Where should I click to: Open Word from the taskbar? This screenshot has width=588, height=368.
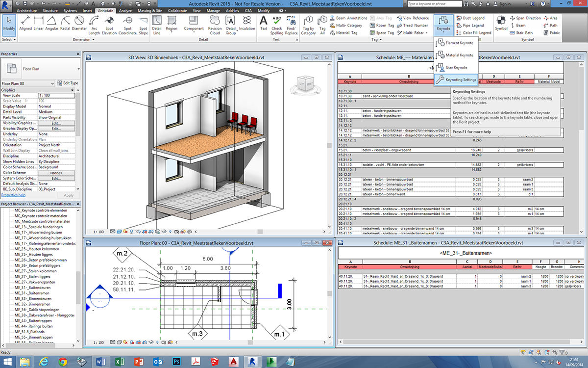click(101, 362)
